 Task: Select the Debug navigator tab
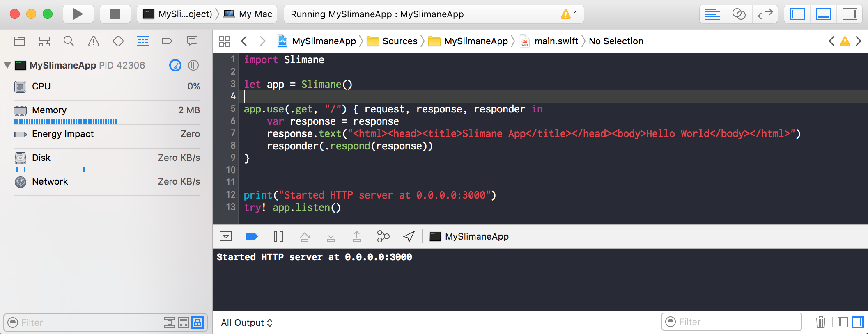(143, 41)
